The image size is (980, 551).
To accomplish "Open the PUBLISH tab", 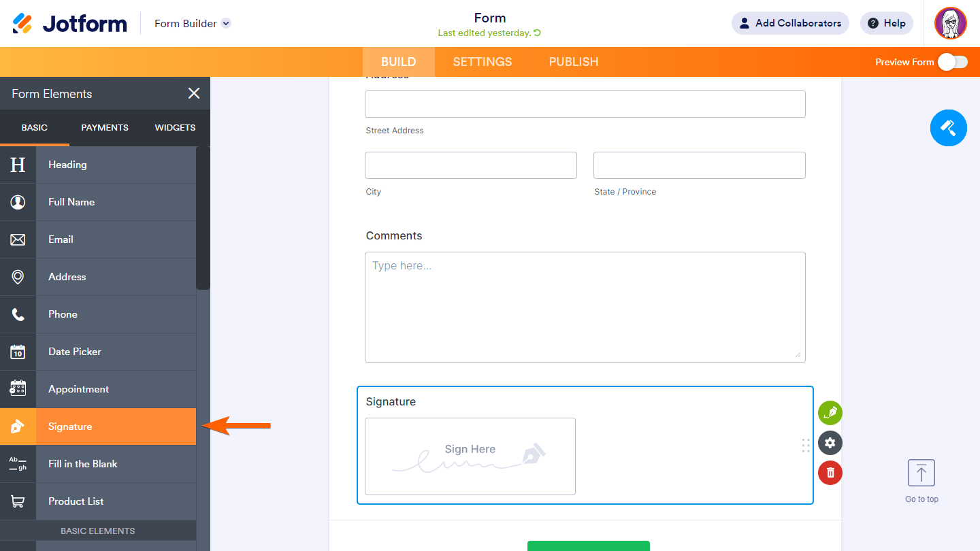I will pyautogui.click(x=574, y=62).
